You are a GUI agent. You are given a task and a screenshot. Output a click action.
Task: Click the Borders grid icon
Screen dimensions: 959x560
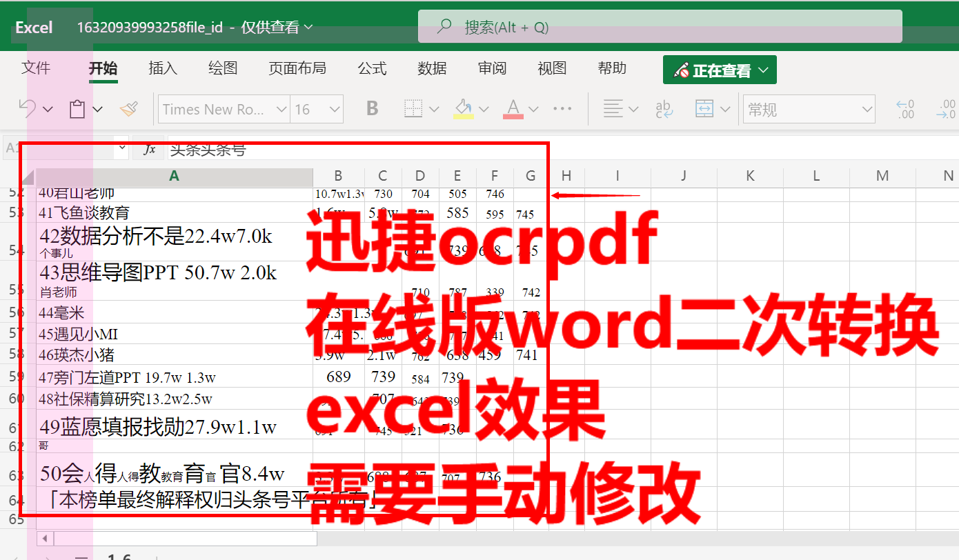click(413, 108)
